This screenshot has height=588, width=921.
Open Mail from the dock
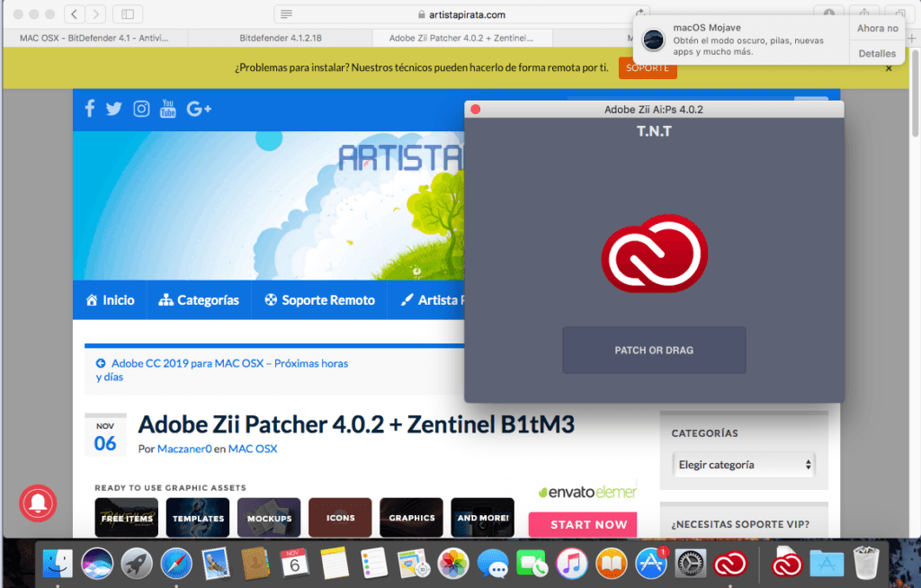coord(216,564)
